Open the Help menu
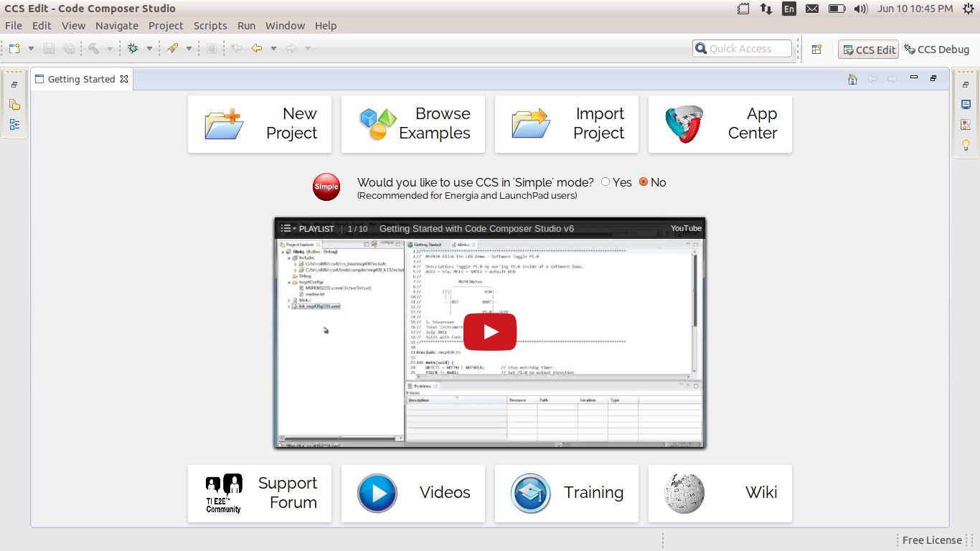This screenshot has height=551, width=980. point(326,26)
